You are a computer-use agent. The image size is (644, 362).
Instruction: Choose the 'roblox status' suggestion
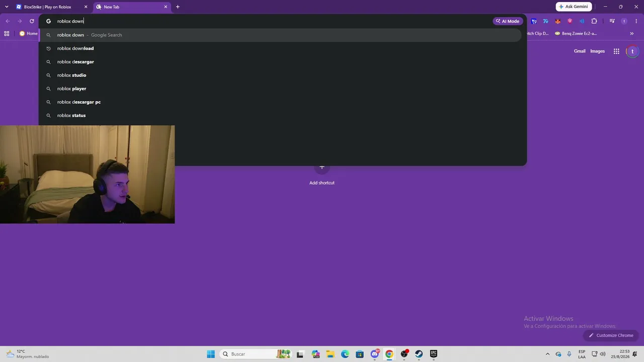[x=280, y=116]
